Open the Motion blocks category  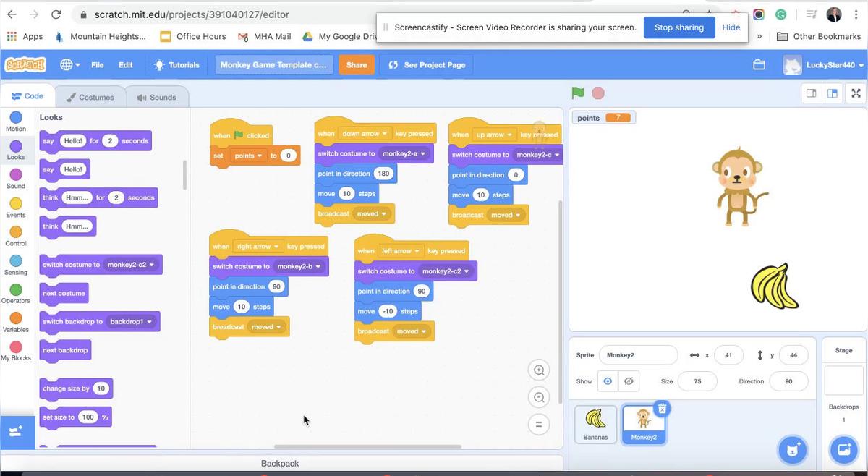coord(16,121)
